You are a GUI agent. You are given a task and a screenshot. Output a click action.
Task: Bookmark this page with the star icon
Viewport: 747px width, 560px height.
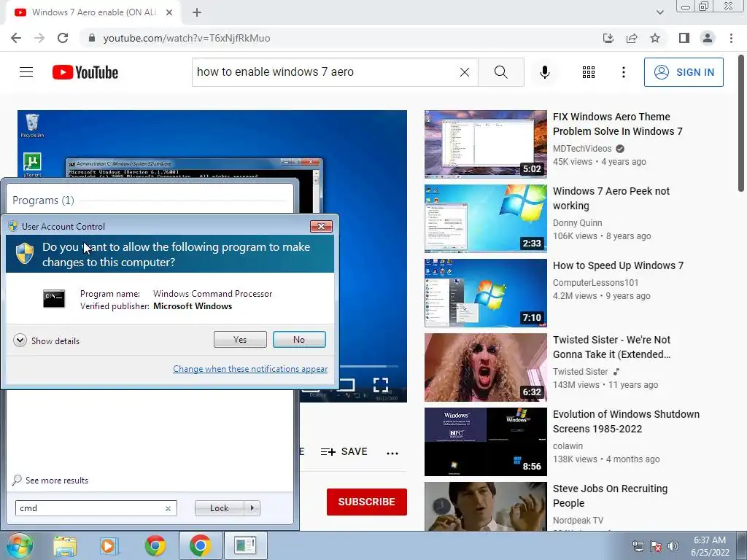655,38
